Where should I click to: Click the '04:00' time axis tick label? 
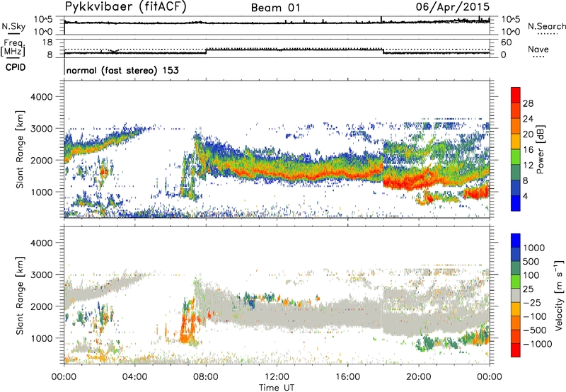click(134, 377)
